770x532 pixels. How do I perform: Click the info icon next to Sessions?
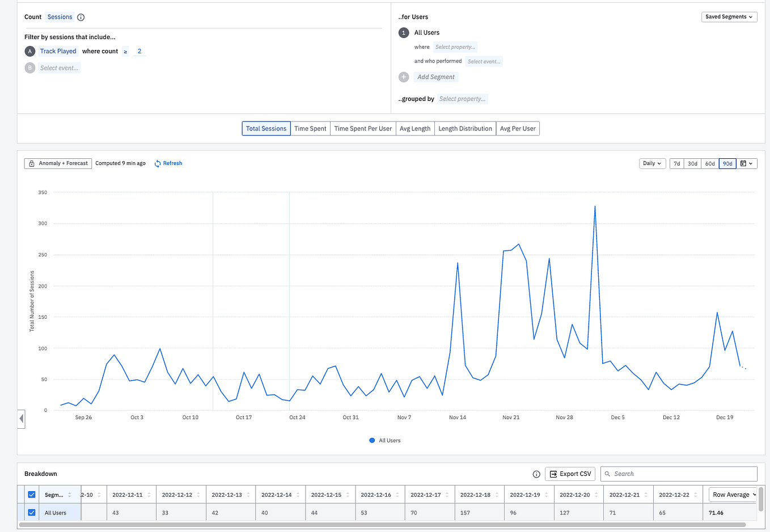[x=81, y=17]
